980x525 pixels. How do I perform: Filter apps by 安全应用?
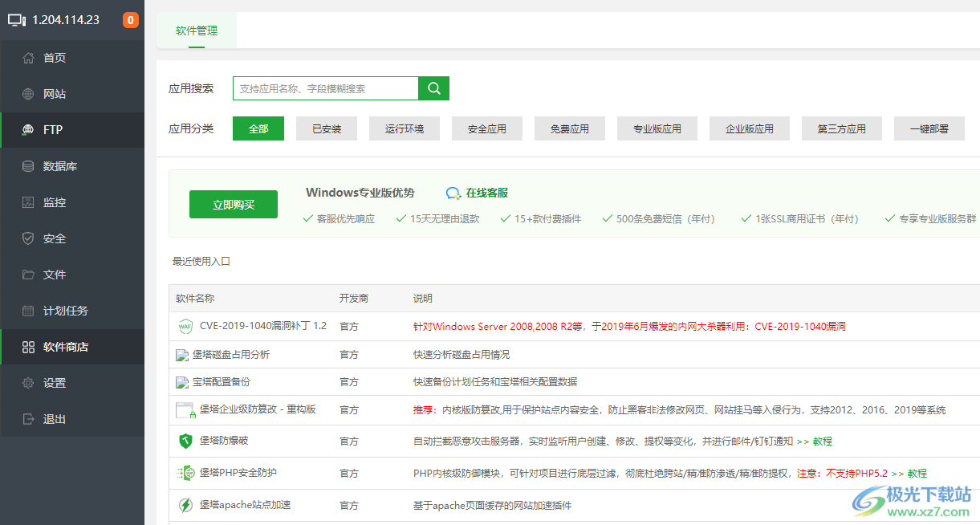487,128
